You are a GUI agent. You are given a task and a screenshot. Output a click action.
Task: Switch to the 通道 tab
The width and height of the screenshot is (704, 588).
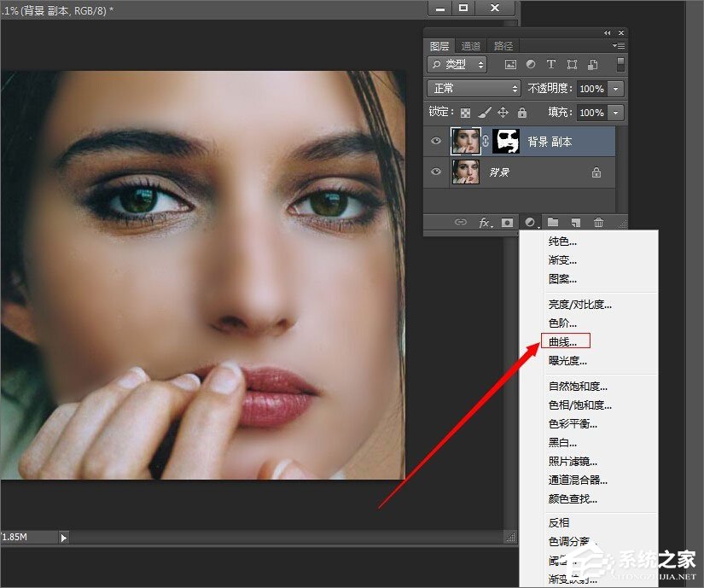click(x=471, y=46)
